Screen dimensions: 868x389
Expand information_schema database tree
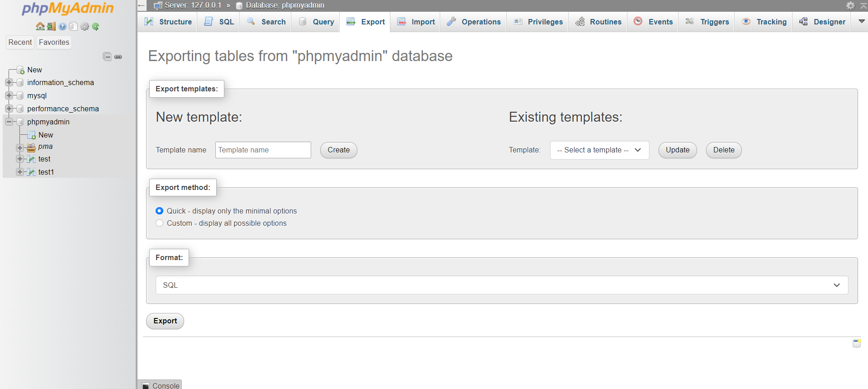point(9,82)
